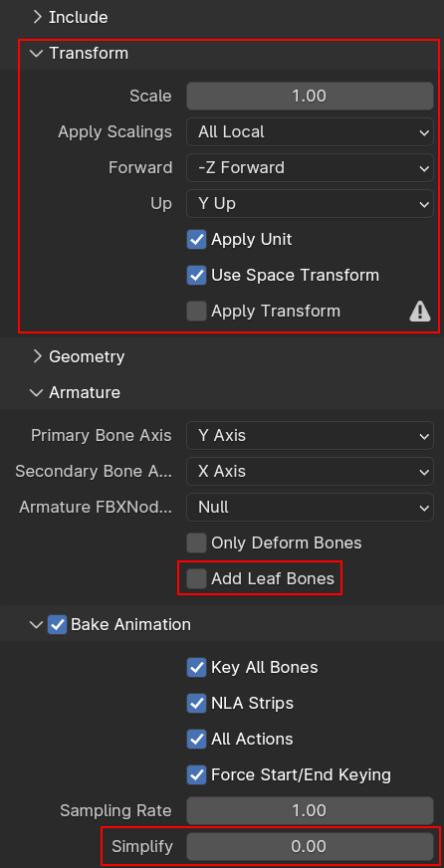
Task: Collapse the Transform panel
Action: pos(37,53)
